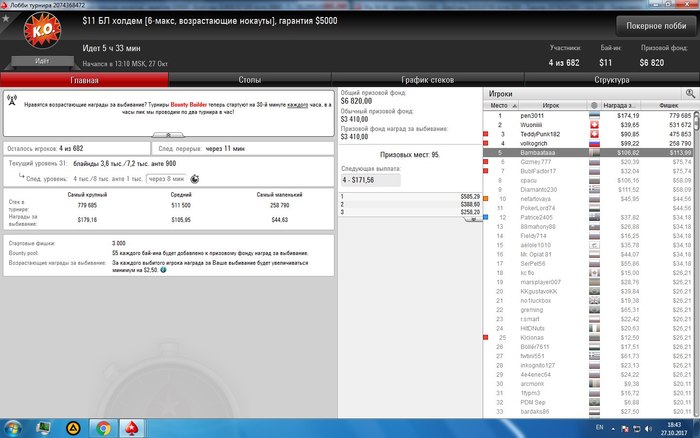This screenshot has height=438, width=700.
Task: Select player Wuoniiii in list
Action: click(x=588, y=125)
